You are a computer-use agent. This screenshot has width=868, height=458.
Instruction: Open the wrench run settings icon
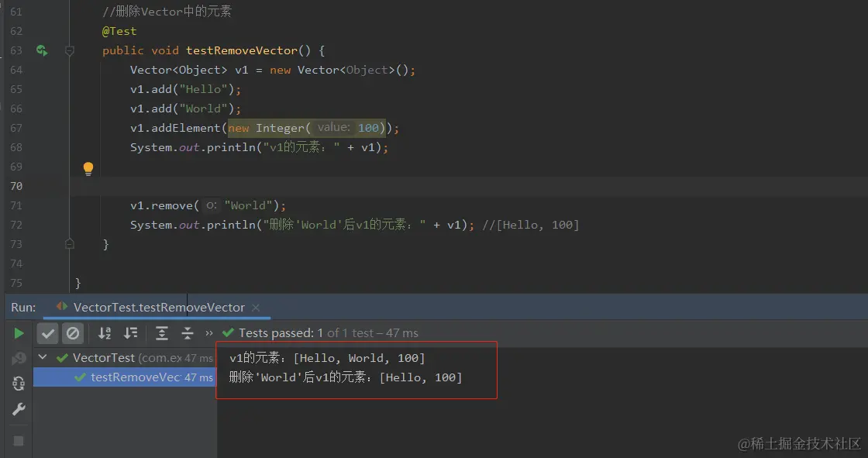tap(19, 409)
